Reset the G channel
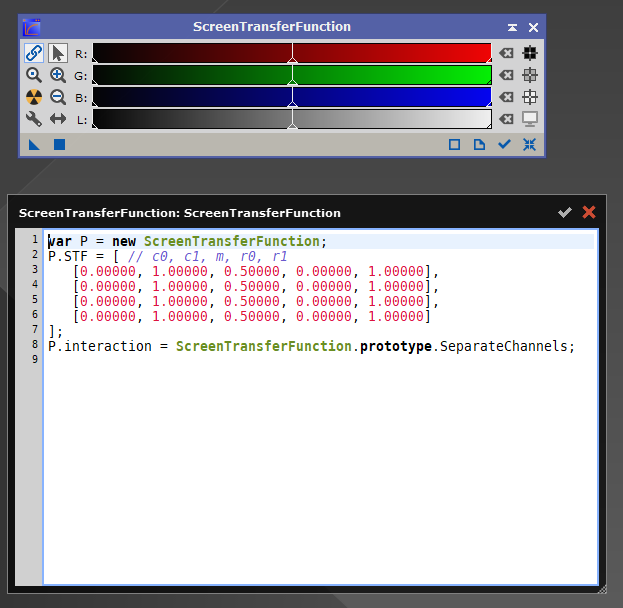This screenshot has width=623, height=608. tap(506, 75)
